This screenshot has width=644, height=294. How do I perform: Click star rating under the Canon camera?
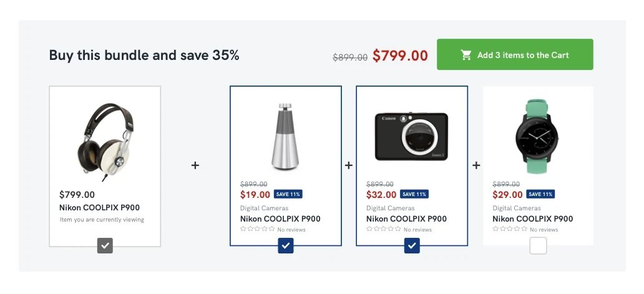[383, 229]
